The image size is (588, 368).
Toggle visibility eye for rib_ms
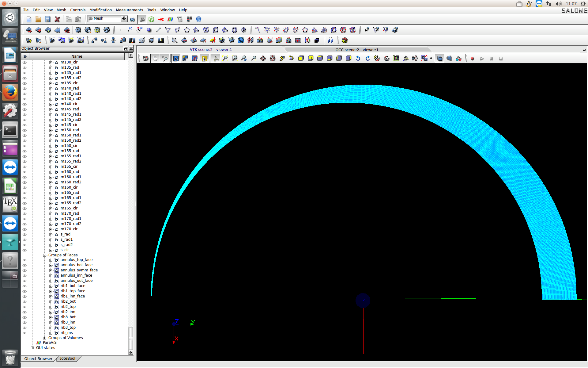click(x=25, y=333)
